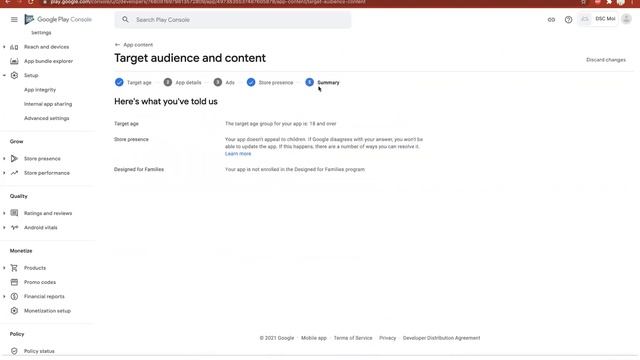The width and height of the screenshot is (640, 360).
Task: Open the DSC Moi developer account
Action: click(598, 19)
